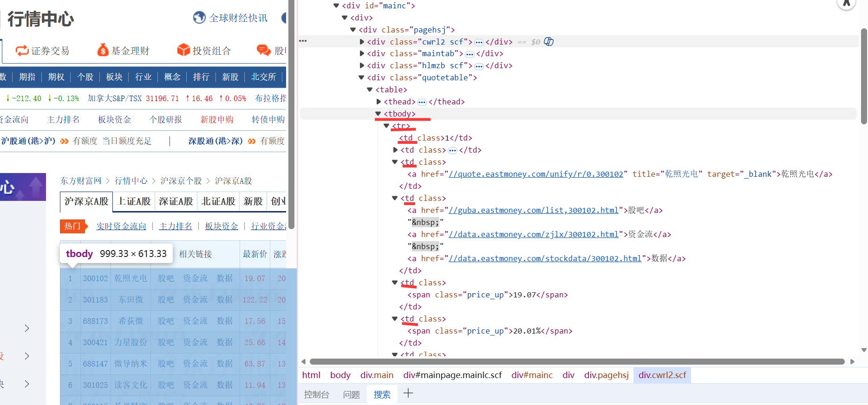868x405 pixels.
Task: Click the page's vertical scrollbar
Action: [x=292, y=114]
